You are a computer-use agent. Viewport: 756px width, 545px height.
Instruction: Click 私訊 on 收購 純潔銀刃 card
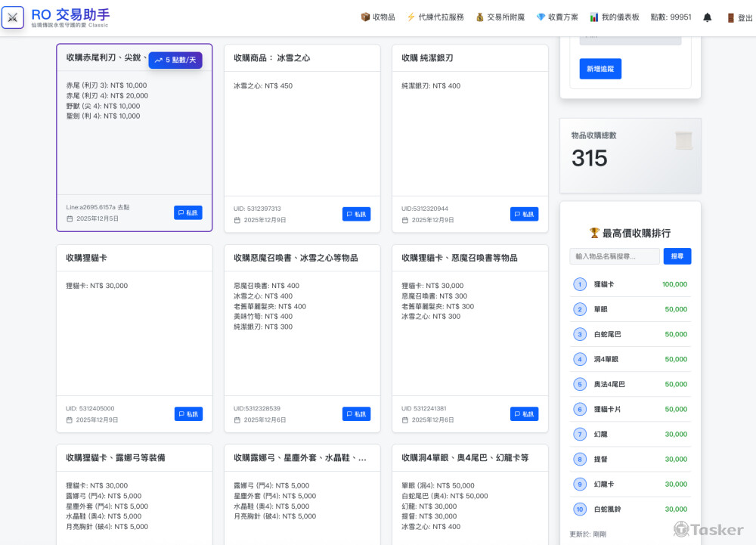point(524,214)
